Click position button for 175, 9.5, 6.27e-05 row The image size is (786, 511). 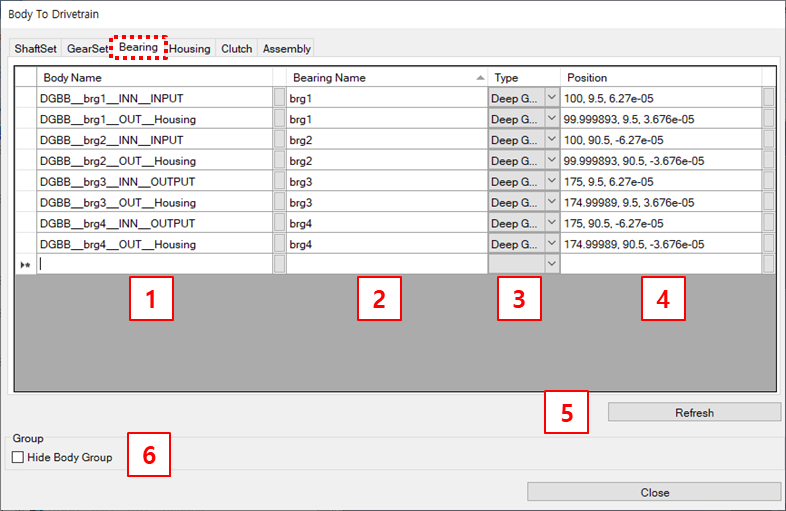pos(768,181)
